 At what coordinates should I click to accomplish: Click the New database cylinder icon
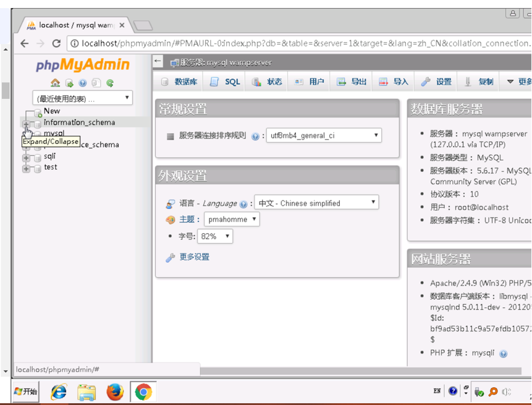click(x=38, y=113)
